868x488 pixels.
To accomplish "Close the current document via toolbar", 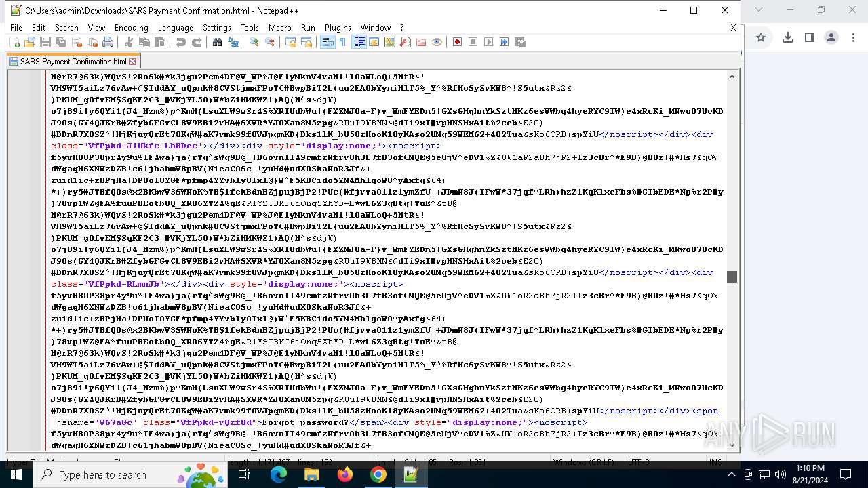I will [77, 42].
